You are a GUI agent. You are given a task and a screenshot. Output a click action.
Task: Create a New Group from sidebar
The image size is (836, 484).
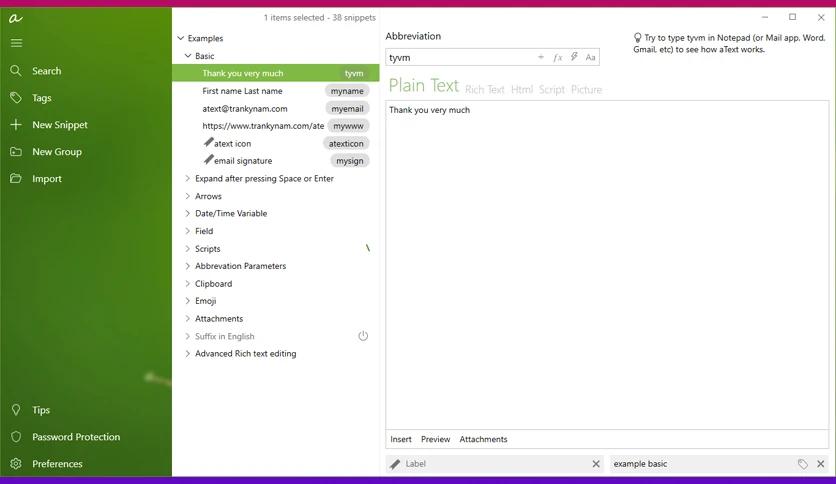click(57, 152)
